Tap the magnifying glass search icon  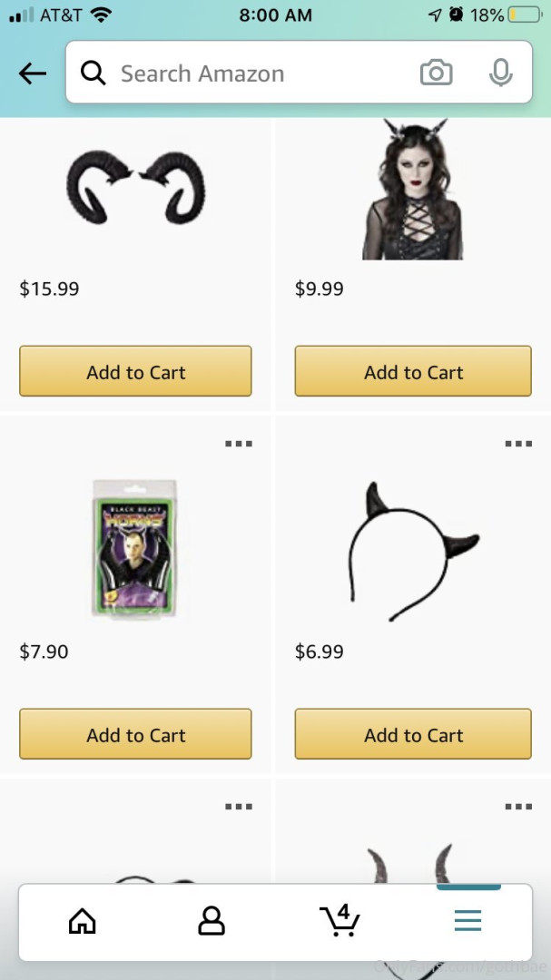(93, 73)
